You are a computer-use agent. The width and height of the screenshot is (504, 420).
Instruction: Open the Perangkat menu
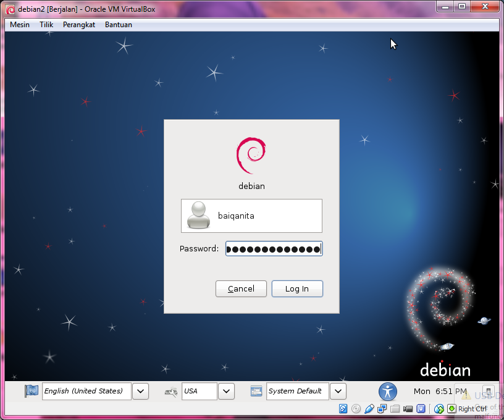pos(78,25)
